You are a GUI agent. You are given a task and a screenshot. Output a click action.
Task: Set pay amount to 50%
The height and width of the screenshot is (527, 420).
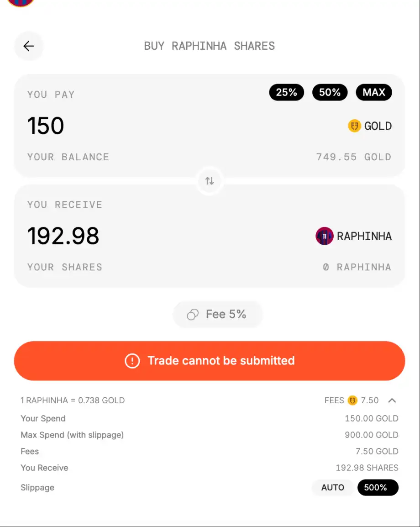click(x=330, y=92)
